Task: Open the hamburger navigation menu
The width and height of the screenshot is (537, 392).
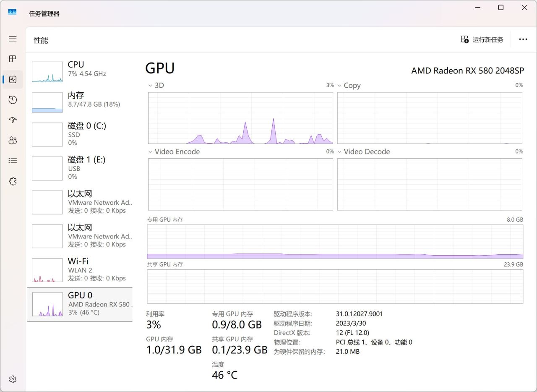Action: point(13,39)
